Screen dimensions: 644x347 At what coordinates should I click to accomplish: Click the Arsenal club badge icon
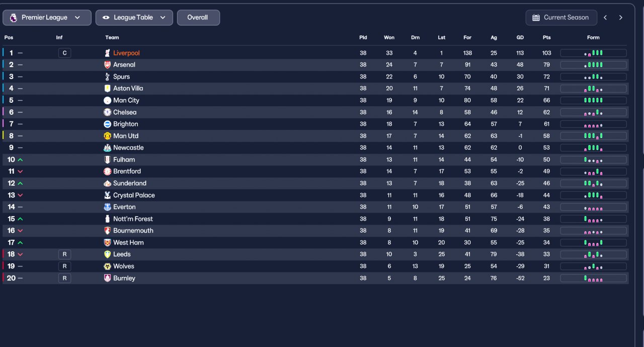pos(107,65)
